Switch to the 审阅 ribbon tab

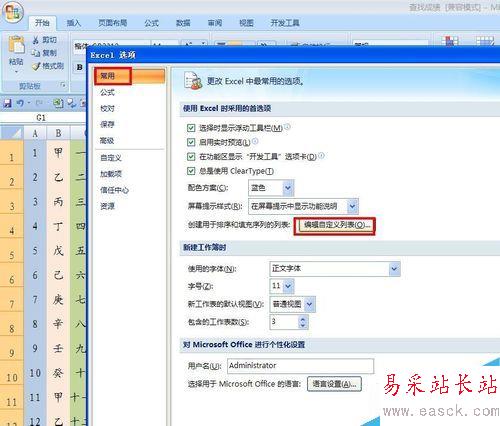pos(215,23)
